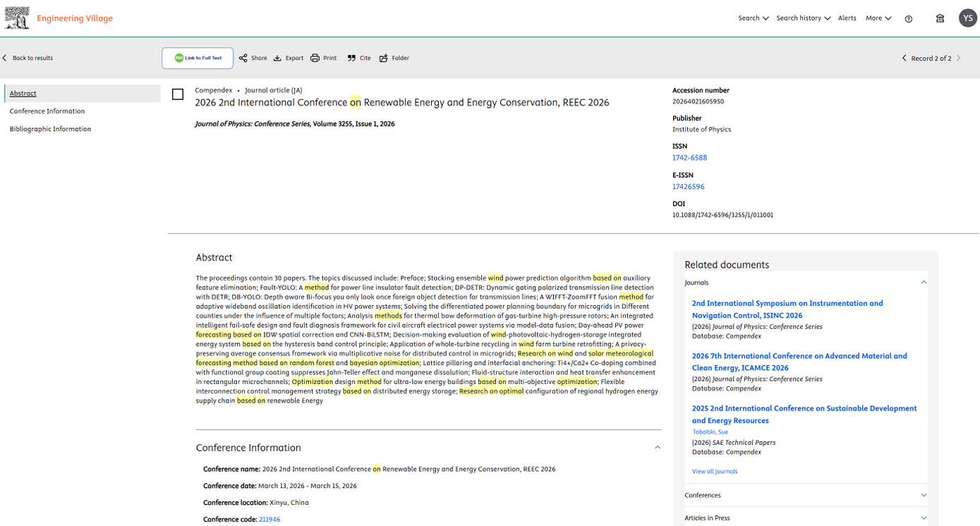Click the Export download icon
Screen dimensions: 980x526
277,58
